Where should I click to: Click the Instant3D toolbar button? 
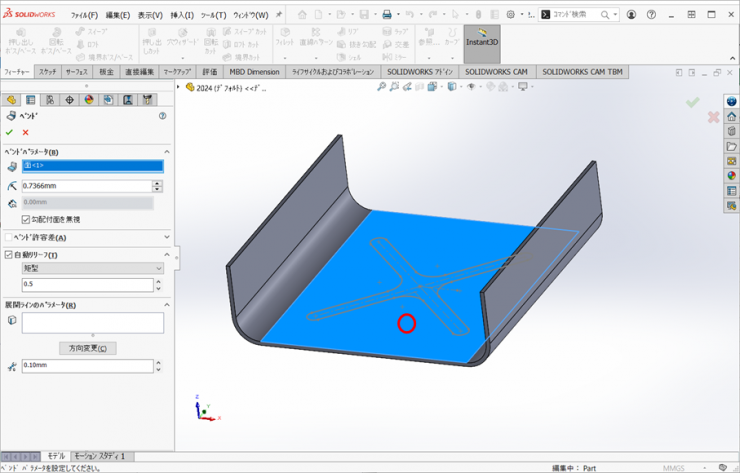click(482, 43)
